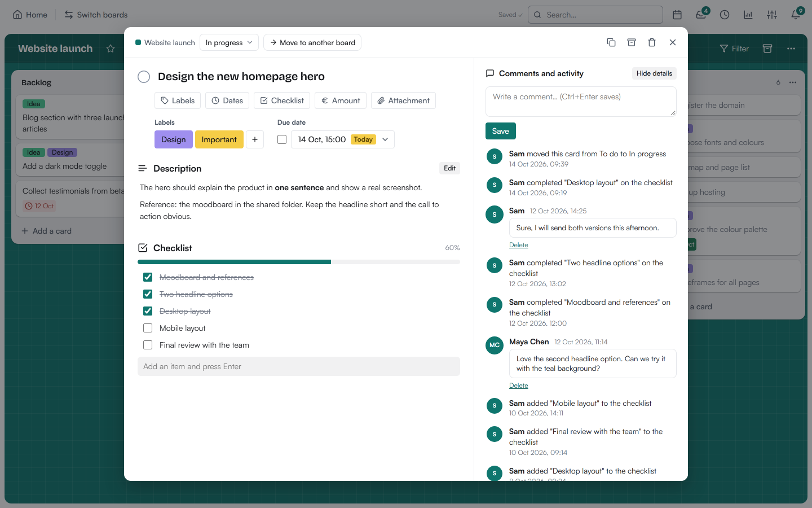The image size is (812, 508).
Task: Uncheck Two headline options item
Action: [x=148, y=294]
